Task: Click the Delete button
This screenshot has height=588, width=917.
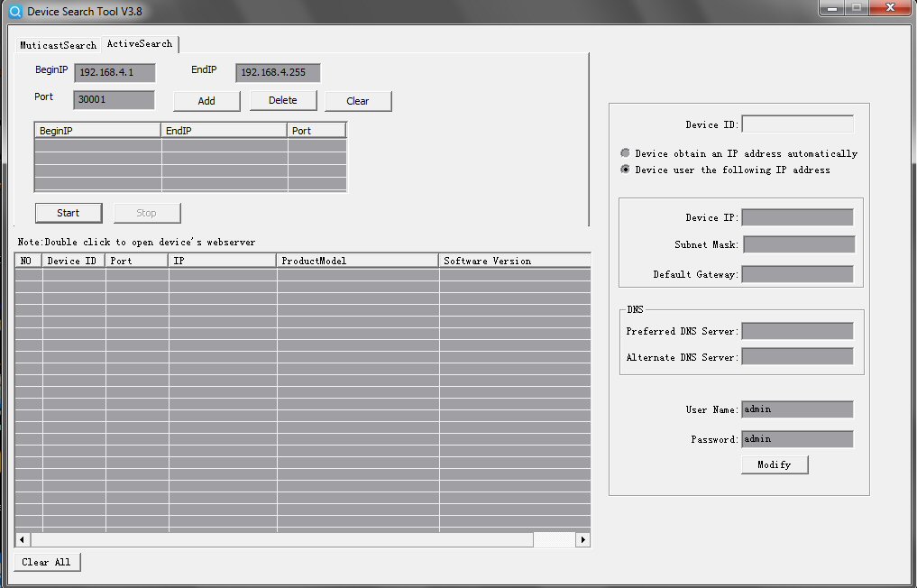Action: 283,100
